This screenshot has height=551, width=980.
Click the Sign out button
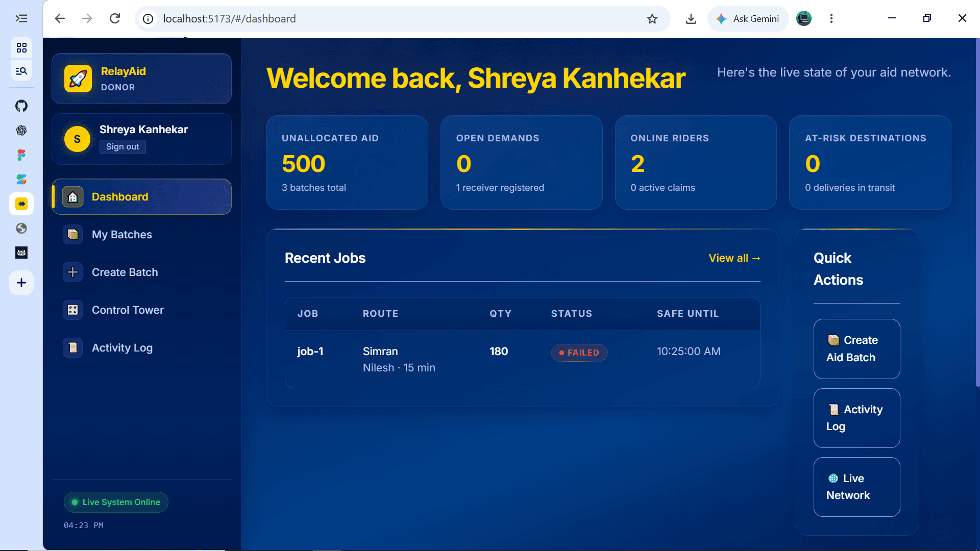click(x=122, y=147)
